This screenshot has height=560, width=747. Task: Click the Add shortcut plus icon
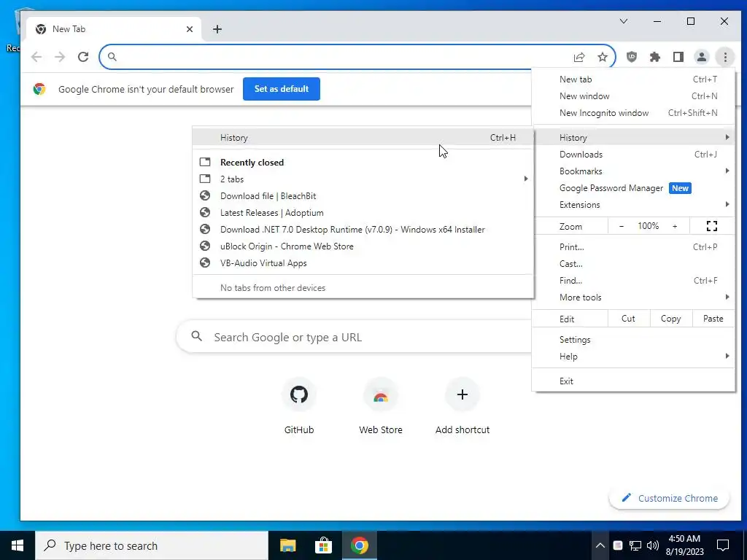coord(462,394)
